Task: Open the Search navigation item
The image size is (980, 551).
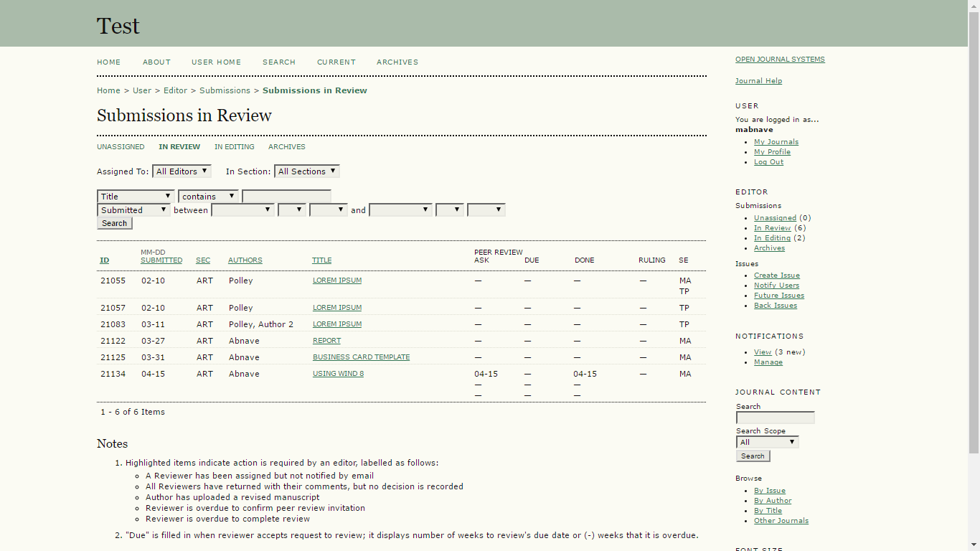Action: point(279,62)
